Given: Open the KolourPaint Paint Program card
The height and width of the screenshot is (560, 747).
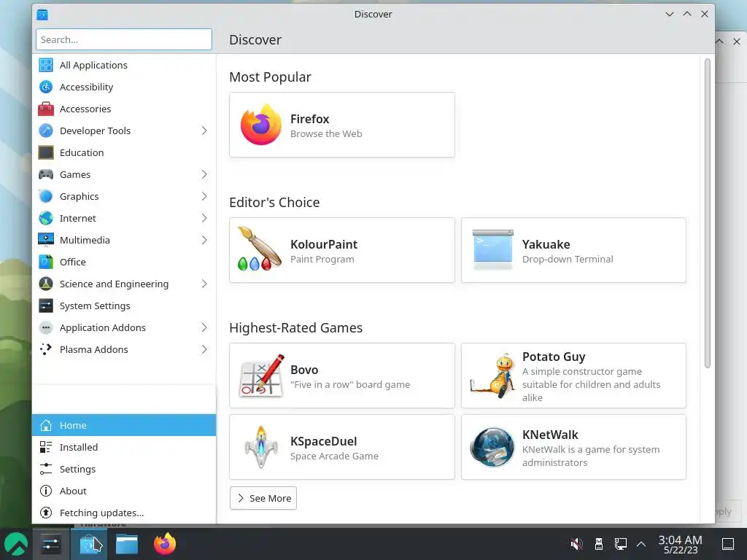Looking at the screenshot, I should tap(342, 250).
